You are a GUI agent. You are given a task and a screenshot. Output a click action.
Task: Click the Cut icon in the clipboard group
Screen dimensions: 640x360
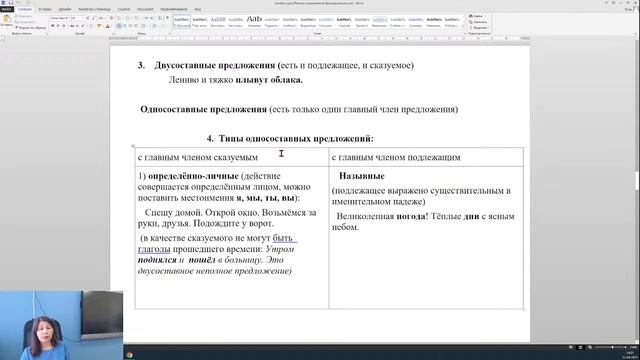[17, 16]
